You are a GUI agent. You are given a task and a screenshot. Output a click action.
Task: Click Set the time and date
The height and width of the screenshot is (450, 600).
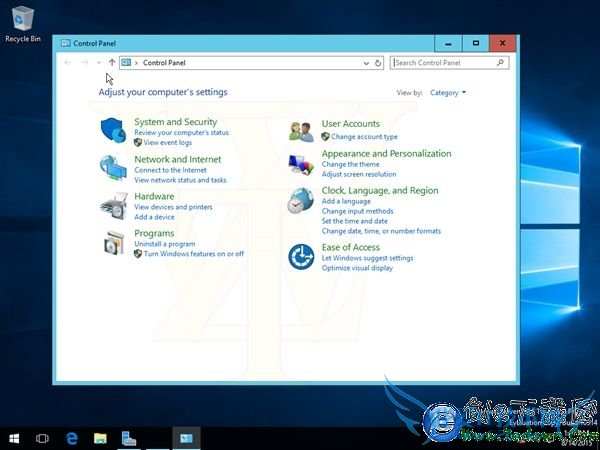355,221
